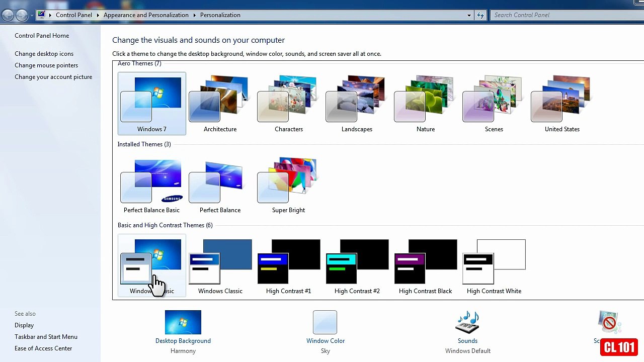Apply the High Contrast #1 theme
644x362 pixels.
(x=288, y=265)
